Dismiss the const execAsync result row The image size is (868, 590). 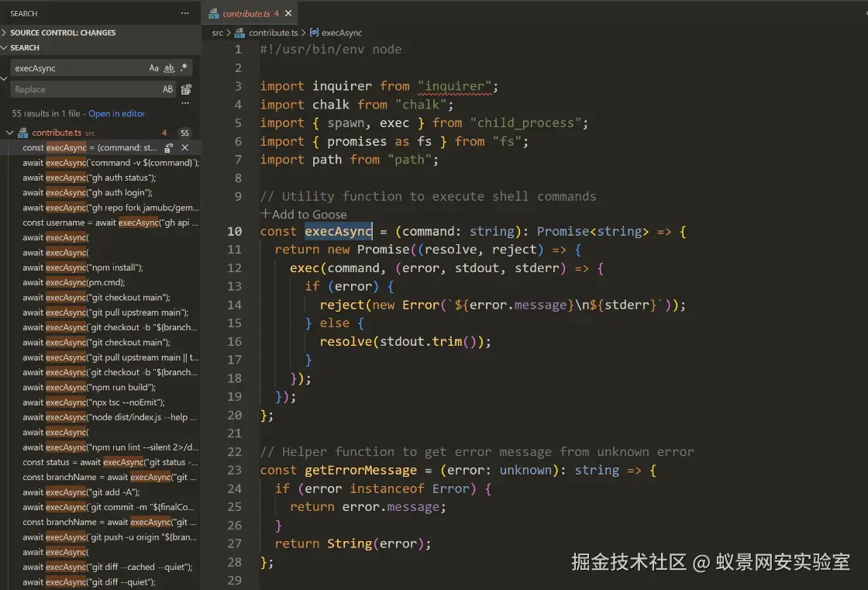tap(185, 147)
